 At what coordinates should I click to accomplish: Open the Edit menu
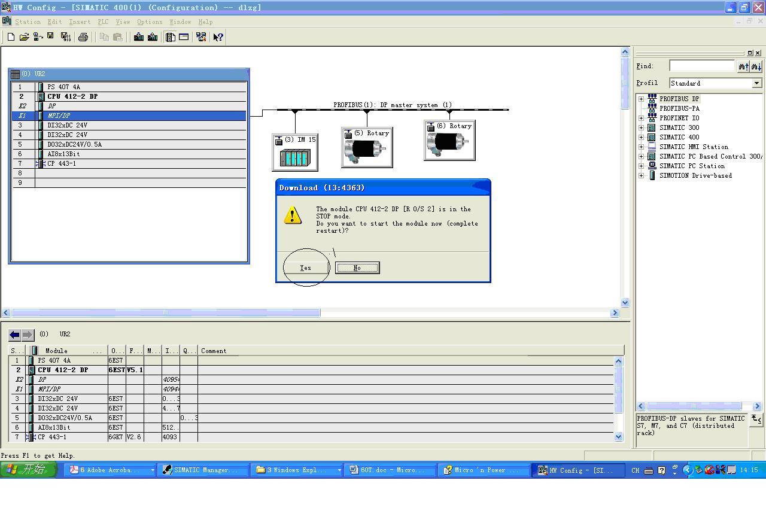coord(54,22)
